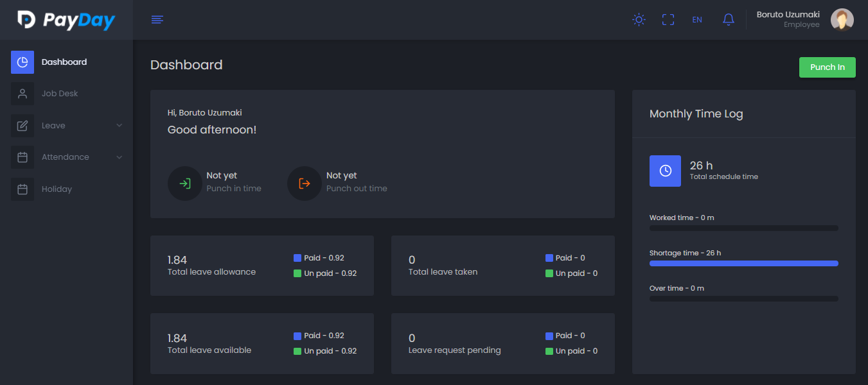Screen dimensions: 868x385
Task: Click the Leave pencil-edit icon
Action: [x=22, y=126]
